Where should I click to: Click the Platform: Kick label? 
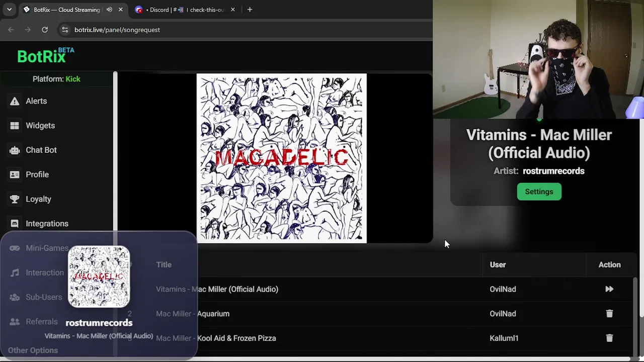[x=56, y=79]
